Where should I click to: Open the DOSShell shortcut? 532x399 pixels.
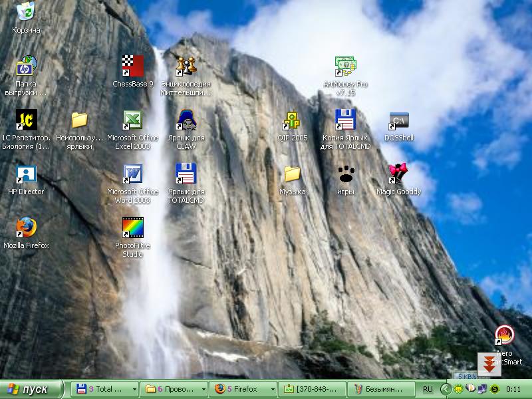(398, 121)
